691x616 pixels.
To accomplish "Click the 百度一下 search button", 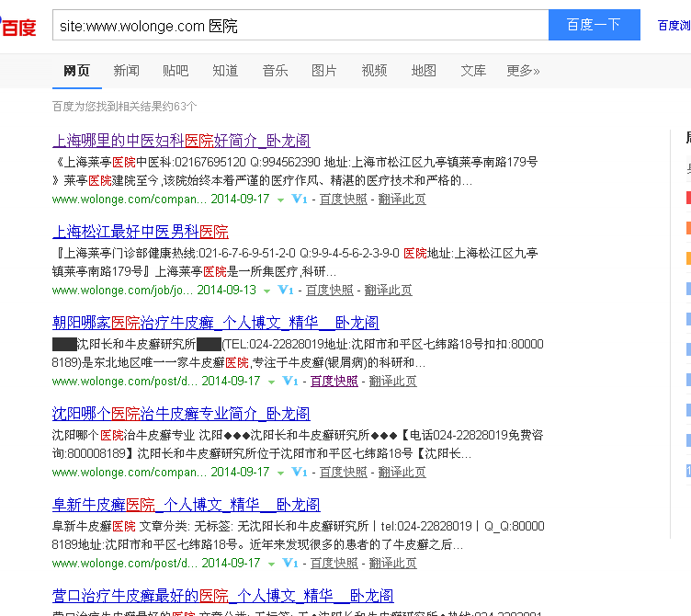I will point(594,25).
